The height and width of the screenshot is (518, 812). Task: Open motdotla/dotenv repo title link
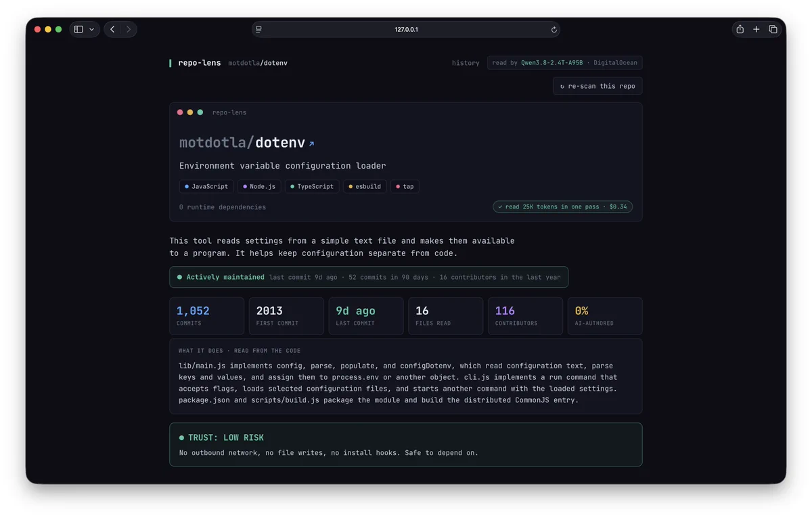pos(242,143)
